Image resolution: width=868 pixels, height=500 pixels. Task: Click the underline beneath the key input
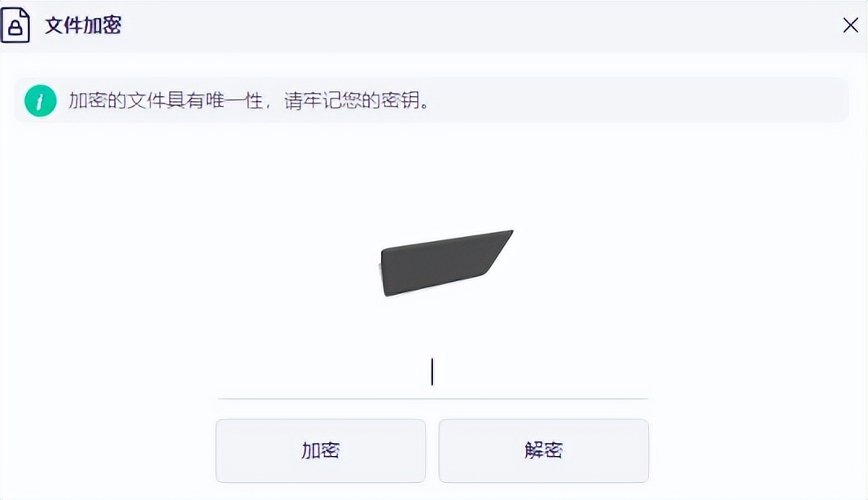click(433, 398)
